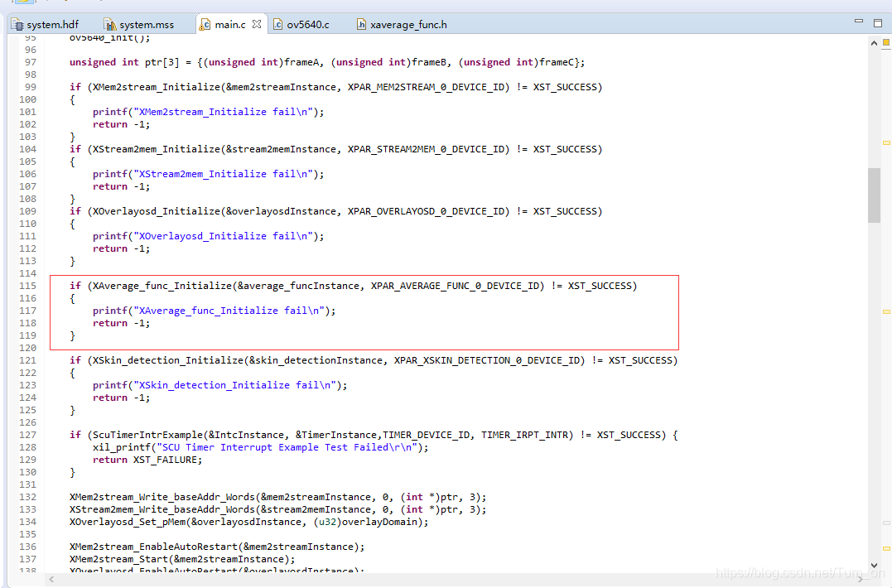Switch to the system.mss tab
892x588 pixels.
[140, 25]
